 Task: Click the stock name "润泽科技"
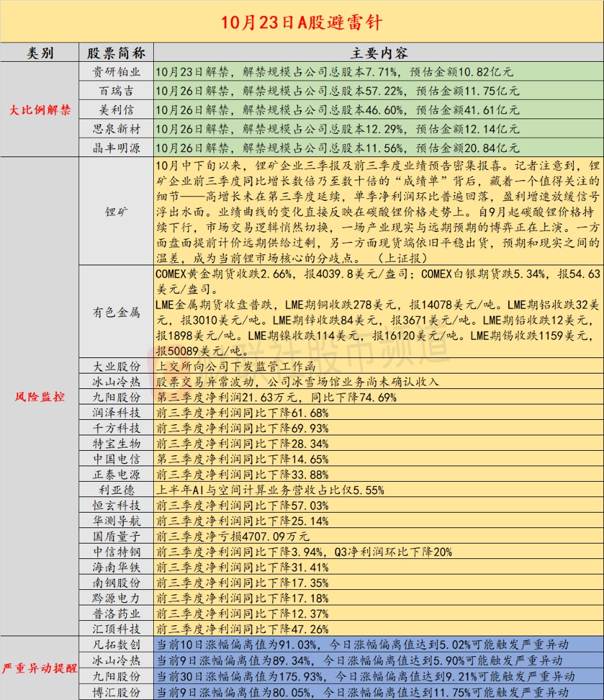(116, 413)
